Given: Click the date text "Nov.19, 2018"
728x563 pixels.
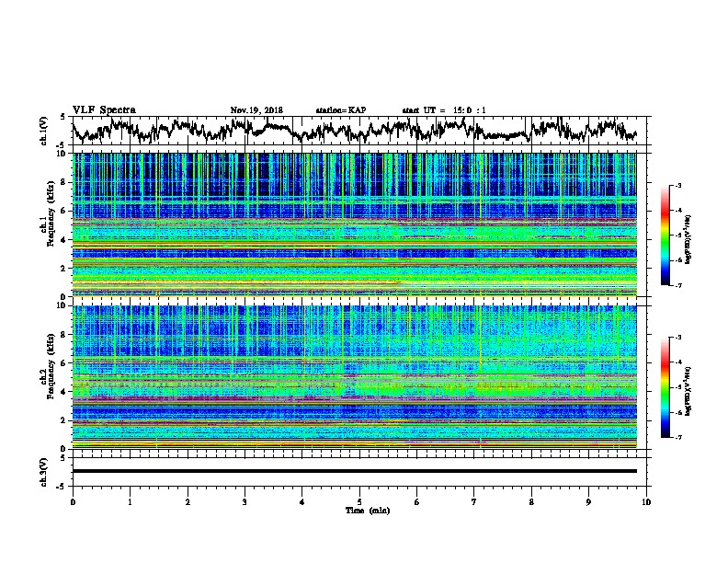Looking at the screenshot, I should [x=256, y=110].
